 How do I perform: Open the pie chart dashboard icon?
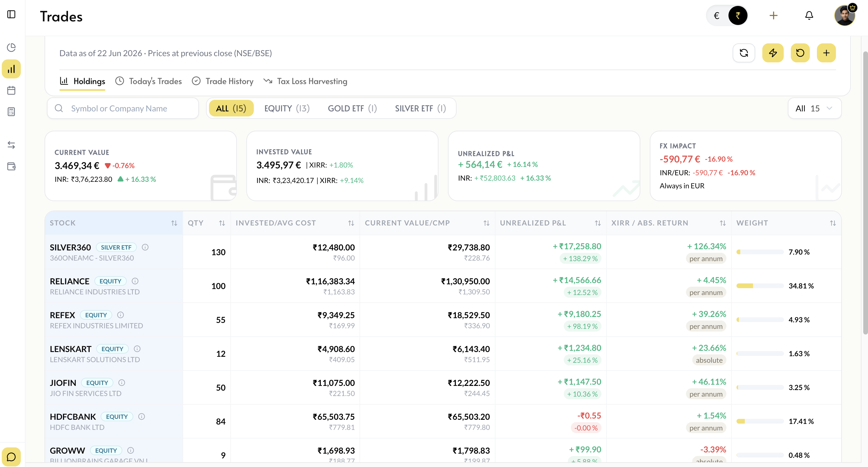12,48
